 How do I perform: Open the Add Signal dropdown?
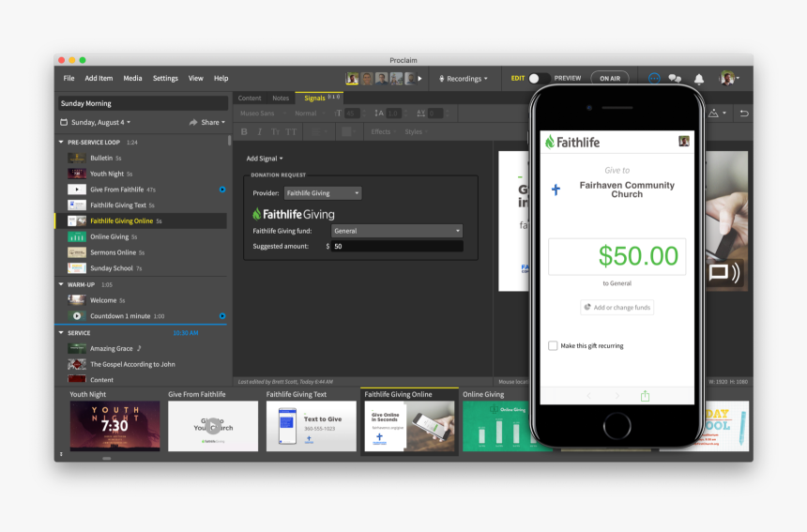coord(265,159)
